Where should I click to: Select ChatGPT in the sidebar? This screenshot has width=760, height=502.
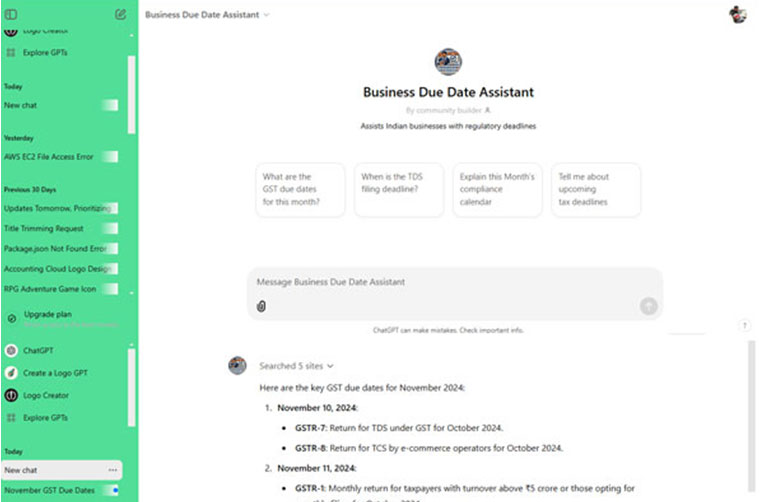tap(38, 351)
